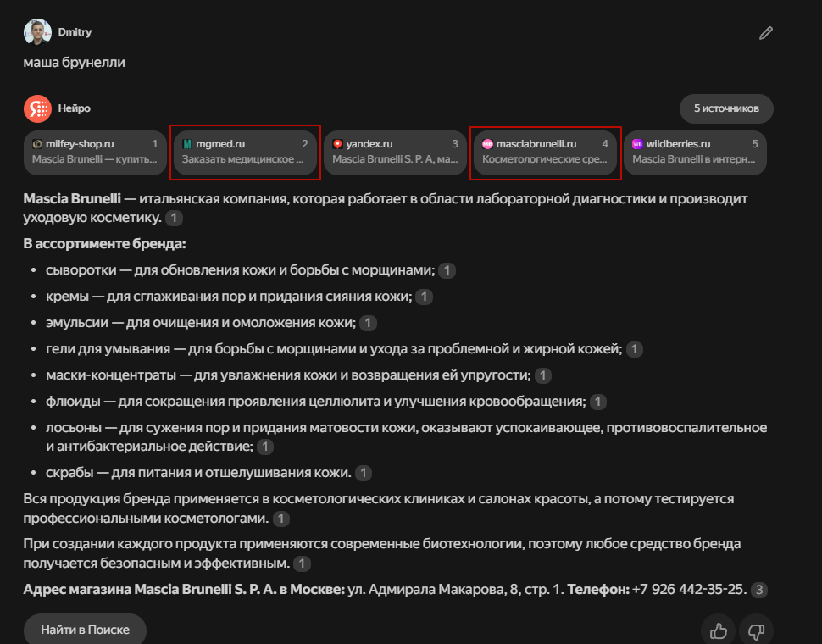
Task: Click the milfey-shop.ru favicon
Action: [x=37, y=144]
